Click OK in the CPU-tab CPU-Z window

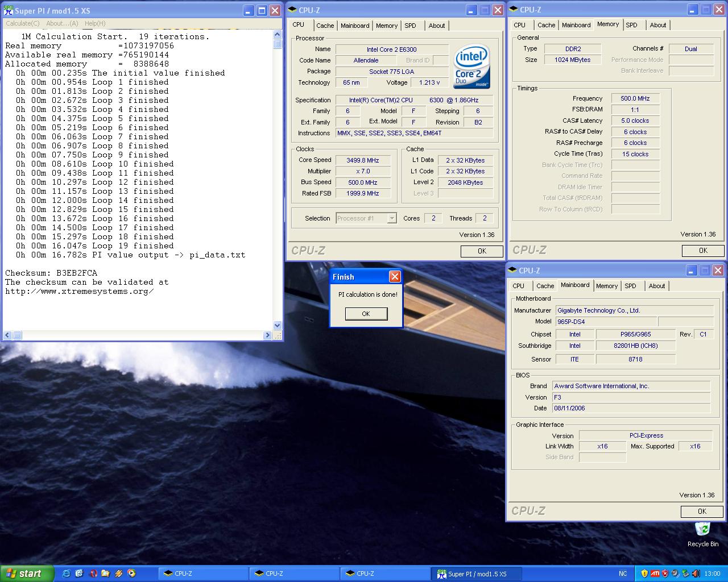[482, 251]
